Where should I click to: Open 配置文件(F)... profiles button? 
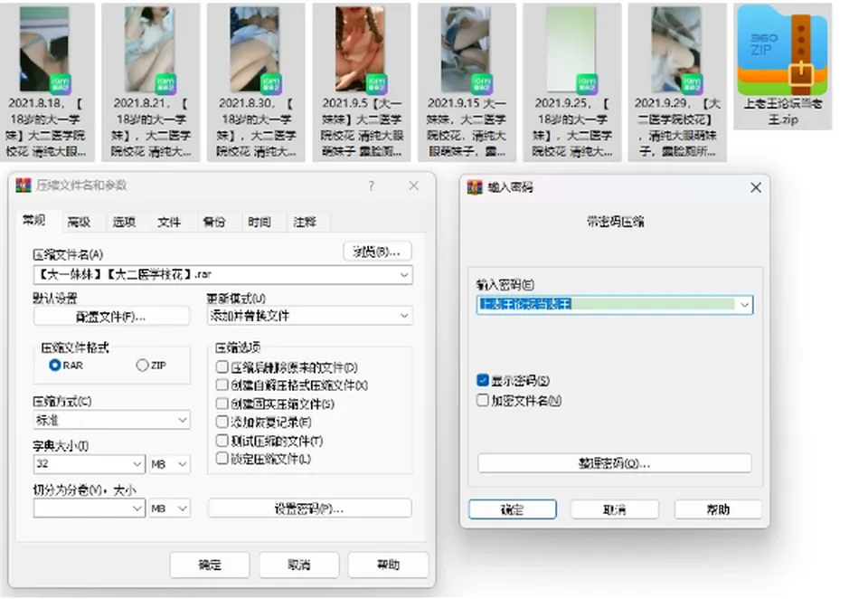pyautogui.click(x=111, y=317)
